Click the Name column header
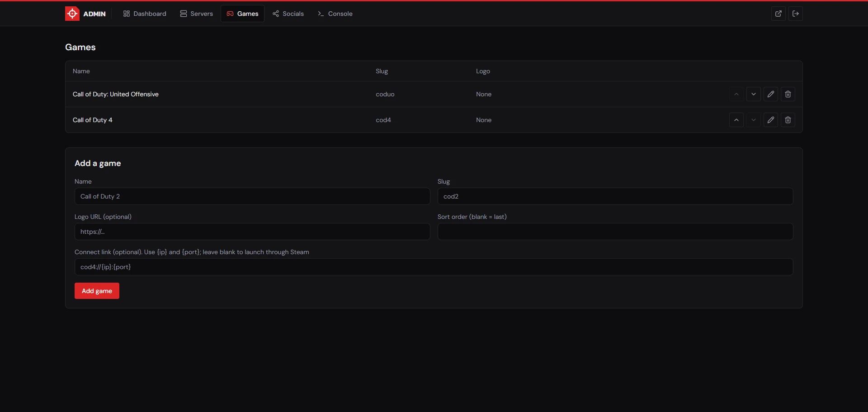Viewport: 868px width, 412px height. coord(81,71)
